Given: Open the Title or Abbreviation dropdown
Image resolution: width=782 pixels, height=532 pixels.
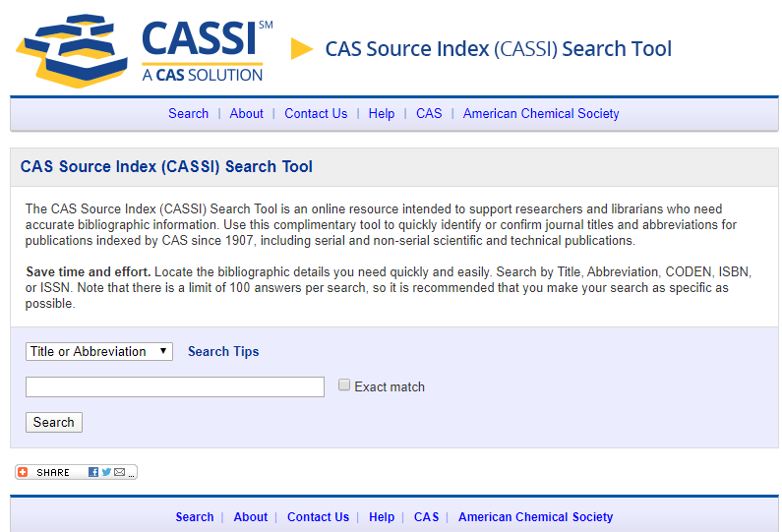Looking at the screenshot, I should [x=99, y=351].
